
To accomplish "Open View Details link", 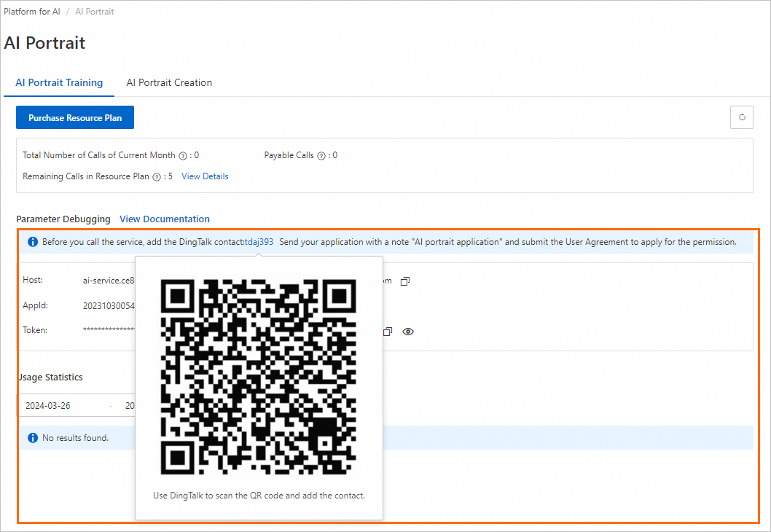I will (205, 176).
